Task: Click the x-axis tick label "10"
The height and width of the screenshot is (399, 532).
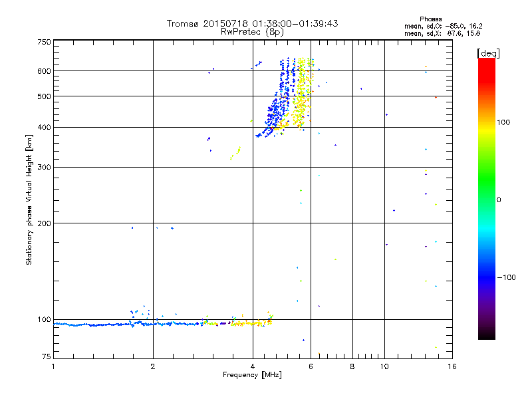Action: coord(384,366)
